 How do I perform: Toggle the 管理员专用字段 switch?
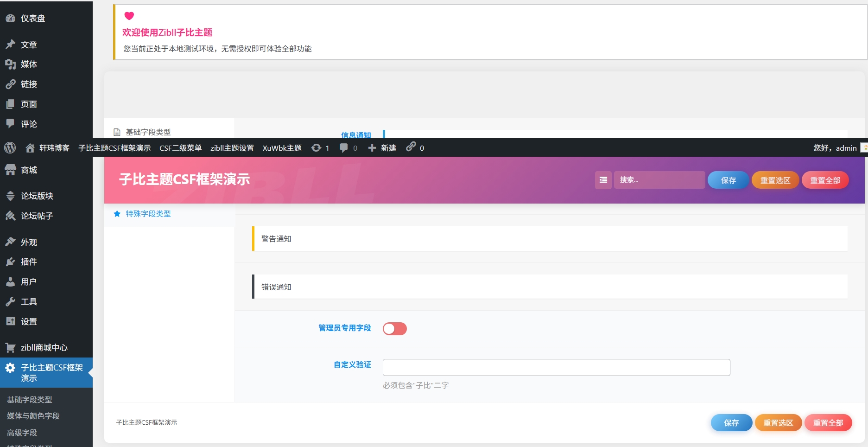pos(394,329)
